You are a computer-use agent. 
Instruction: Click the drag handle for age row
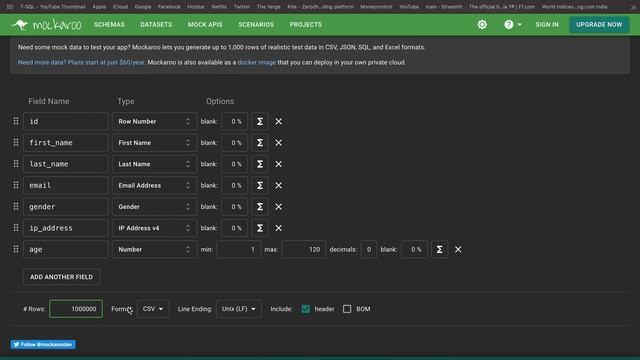tap(16, 249)
